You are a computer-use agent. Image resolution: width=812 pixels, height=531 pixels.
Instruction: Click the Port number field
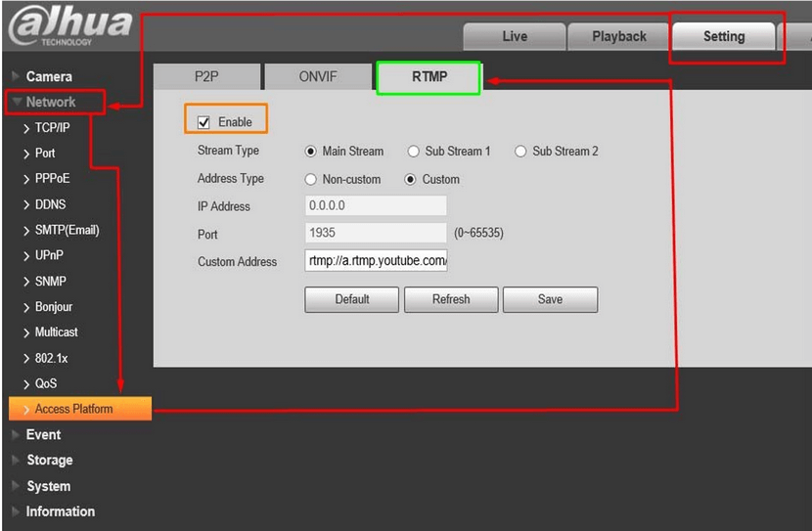coord(376,233)
